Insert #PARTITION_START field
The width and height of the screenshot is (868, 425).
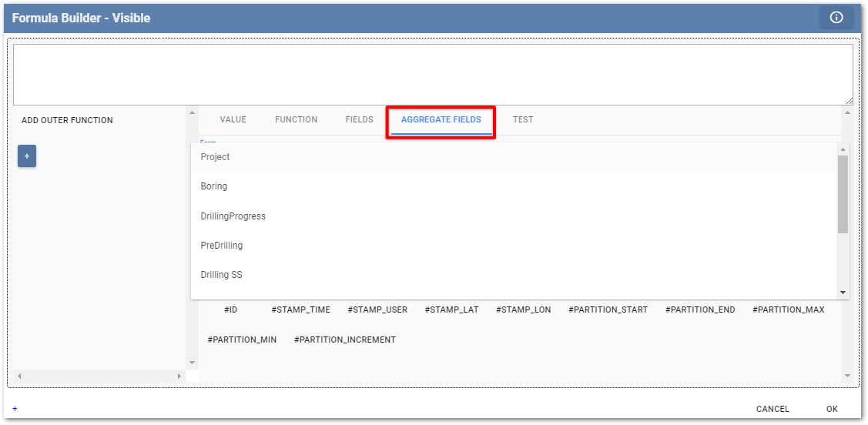tap(608, 310)
